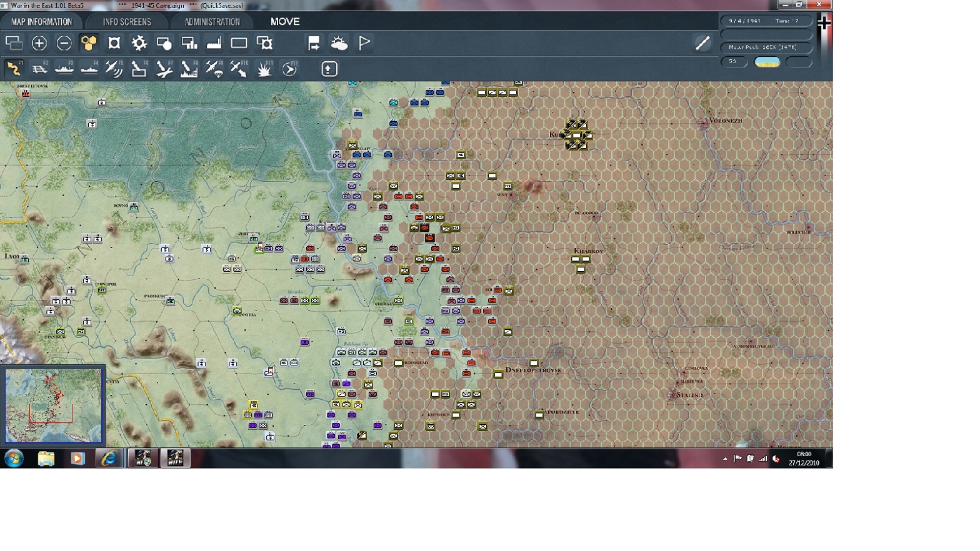
Task: Open the Windows Start menu
Action: [14, 459]
